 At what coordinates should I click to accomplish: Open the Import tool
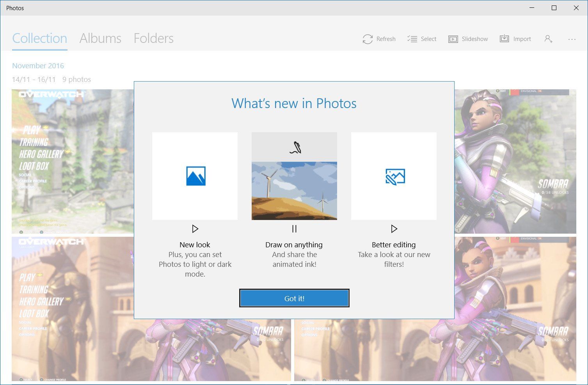tap(505, 39)
